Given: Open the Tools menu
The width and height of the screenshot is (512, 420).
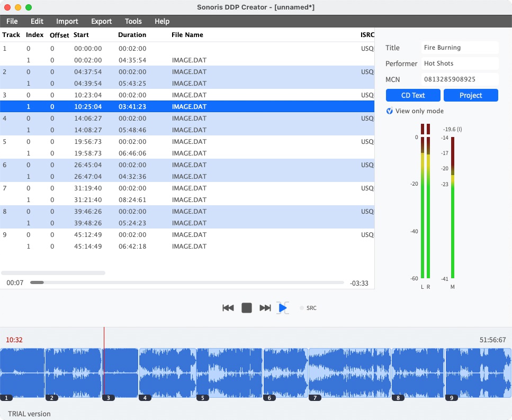Looking at the screenshot, I should point(133,21).
